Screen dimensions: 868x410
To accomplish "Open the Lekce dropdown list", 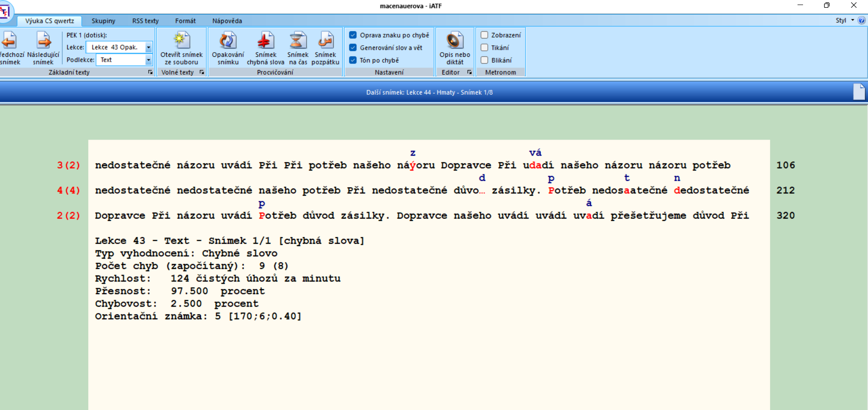I will tap(148, 47).
